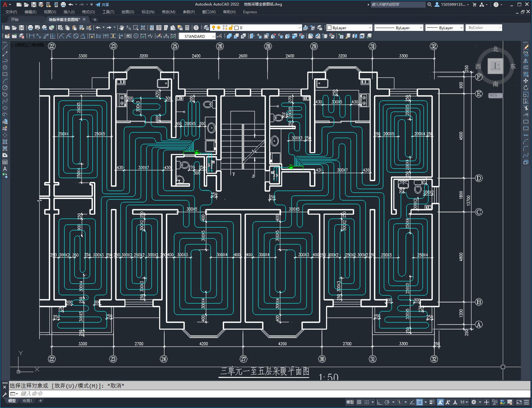Open the annotation scale 1:1 dropdown
The width and height of the screenshot is (532, 408).
point(464,402)
